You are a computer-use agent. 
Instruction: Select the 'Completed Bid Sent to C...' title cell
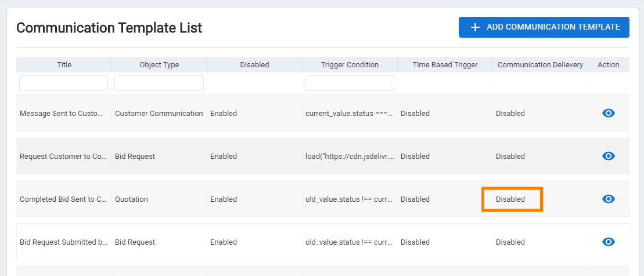click(x=63, y=199)
